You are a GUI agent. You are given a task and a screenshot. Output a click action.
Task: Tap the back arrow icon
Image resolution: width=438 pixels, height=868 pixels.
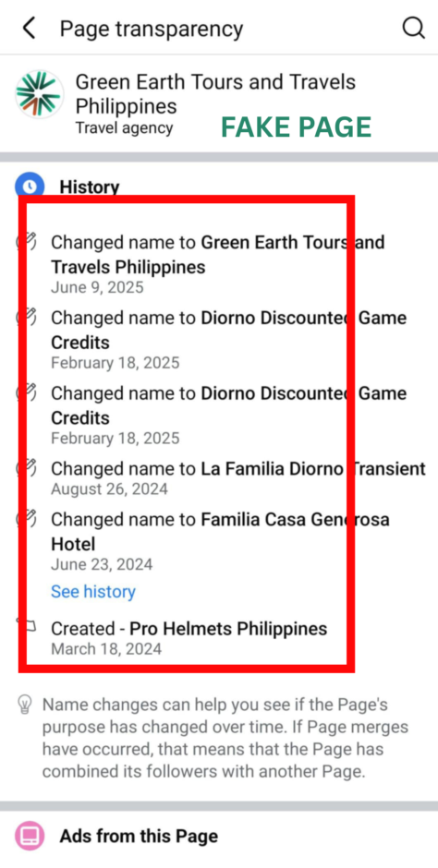29,28
